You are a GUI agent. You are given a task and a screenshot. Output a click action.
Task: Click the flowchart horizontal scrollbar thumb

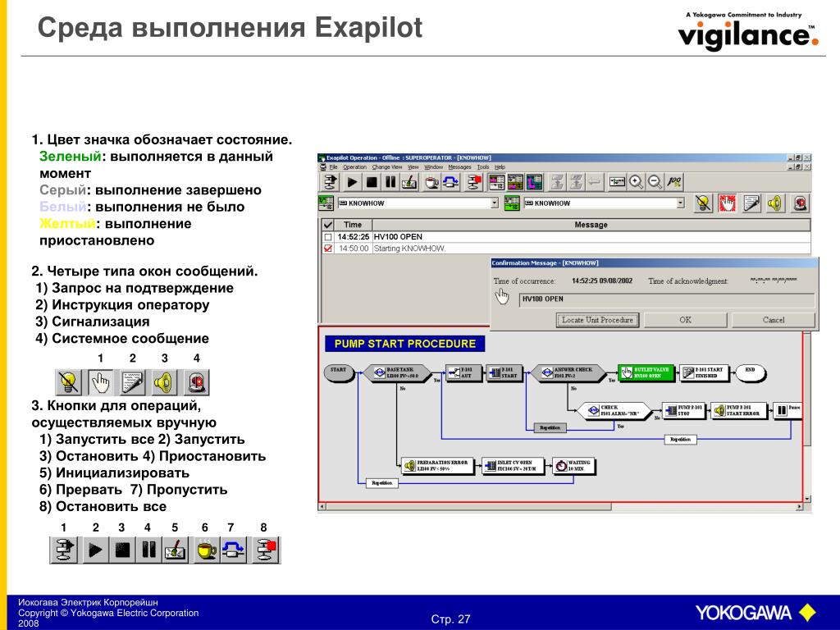[468, 506]
